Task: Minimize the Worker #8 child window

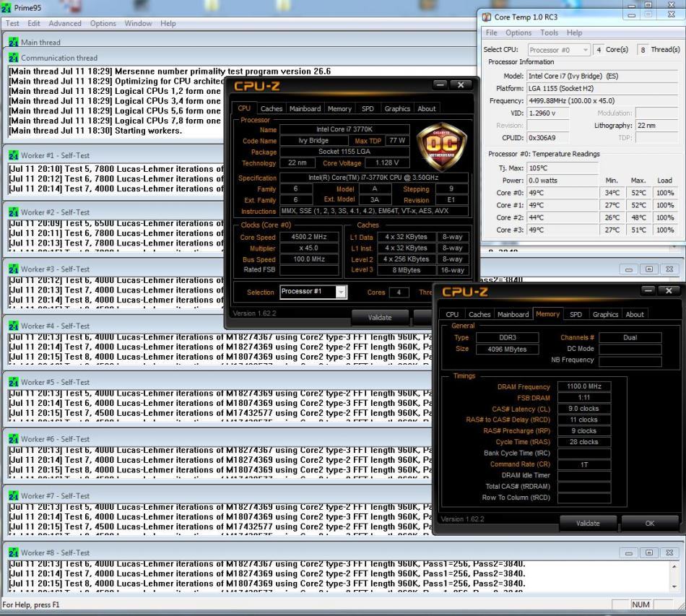Action: click(x=629, y=553)
